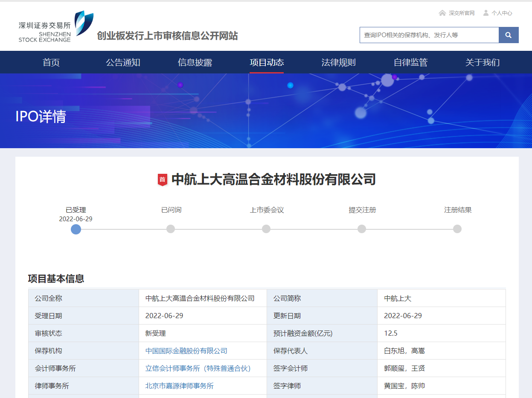Click the 审核状态 value 新受理
Image resolution: width=532 pixels, height=398 pixels.
(x=156, y=334)
